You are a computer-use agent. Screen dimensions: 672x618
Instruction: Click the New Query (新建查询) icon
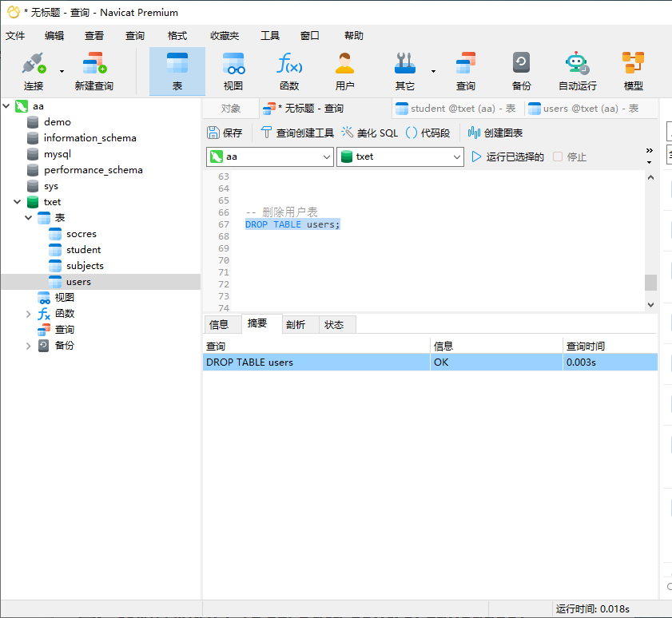click(94, 72)
